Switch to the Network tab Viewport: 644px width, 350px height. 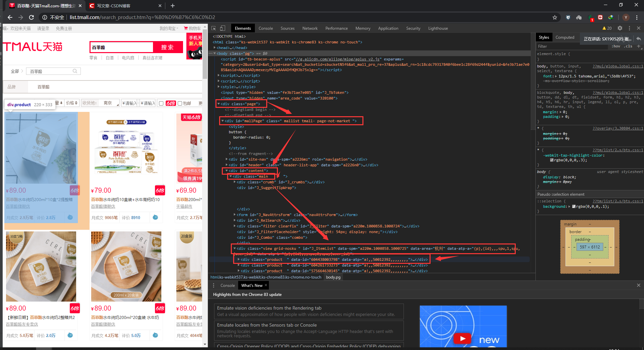pyautogui.click(x=310, y=28)
